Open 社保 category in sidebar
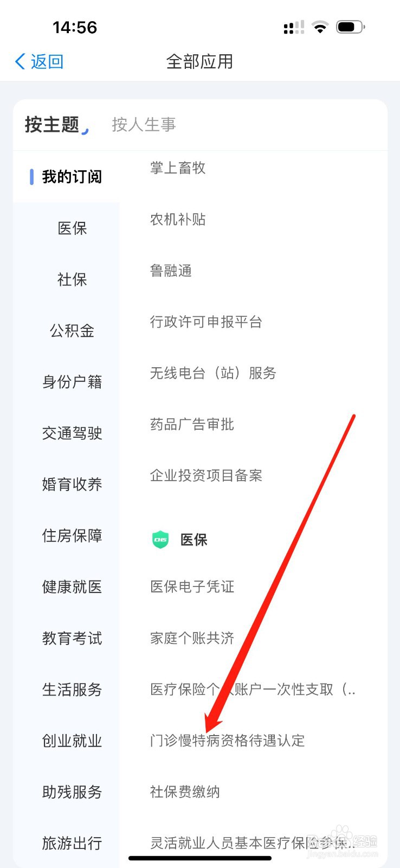The image size is (400, 868). (72, 279)
